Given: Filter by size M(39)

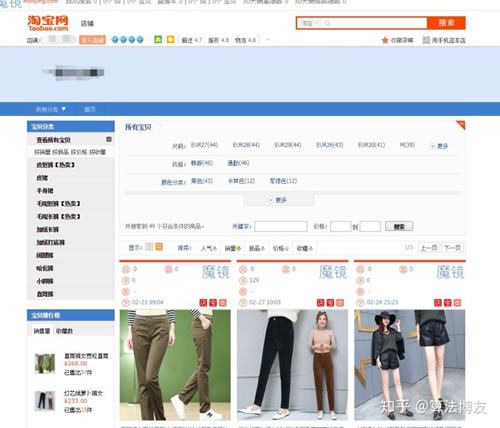Looking at the screenshot, I should pyautogui.click(x=407, y=145).
